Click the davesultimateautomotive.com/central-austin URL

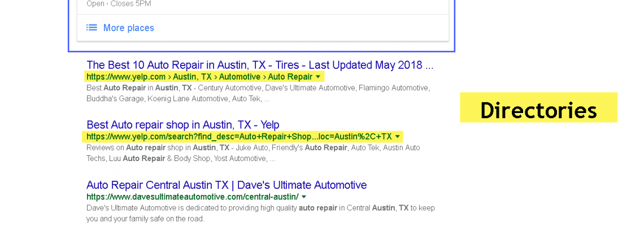point(192,197)
